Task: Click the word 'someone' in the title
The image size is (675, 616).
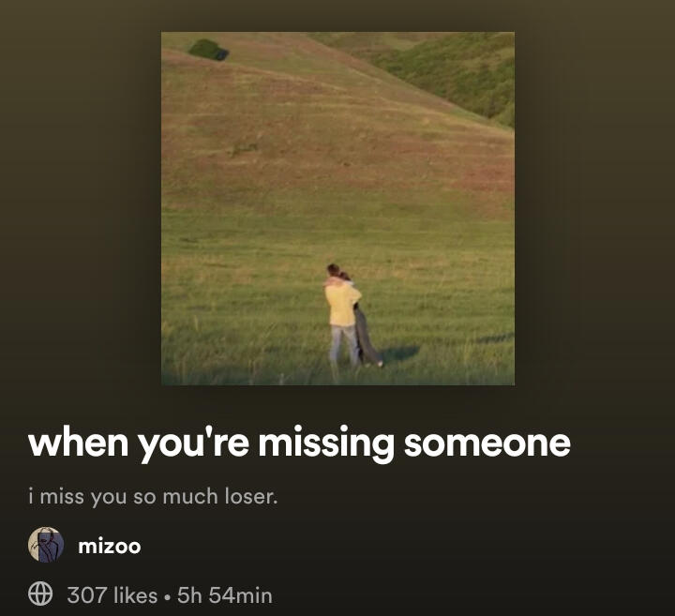Action: [x=487, y=443]
